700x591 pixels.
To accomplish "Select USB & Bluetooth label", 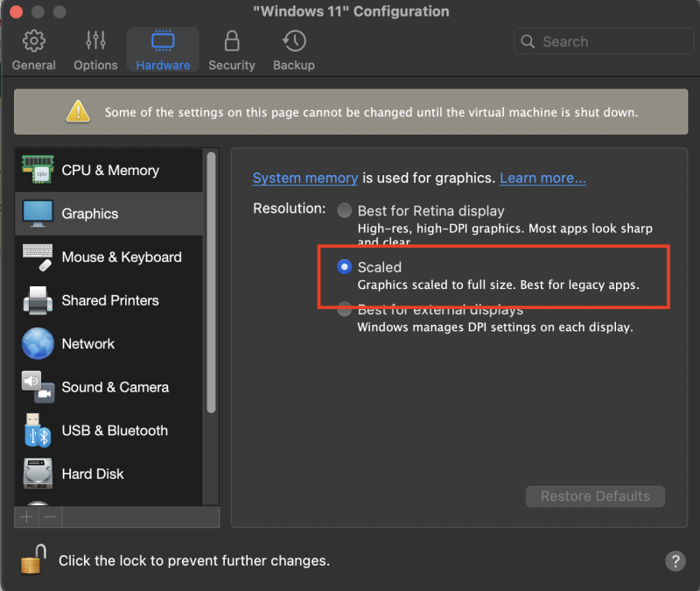I will pyautogui.click(x=115, y=430).
